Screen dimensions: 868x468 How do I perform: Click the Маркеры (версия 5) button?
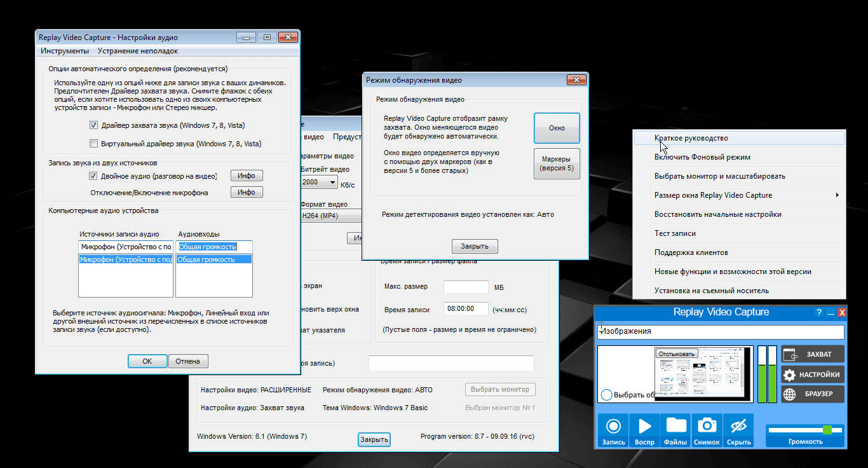[557, 163]
